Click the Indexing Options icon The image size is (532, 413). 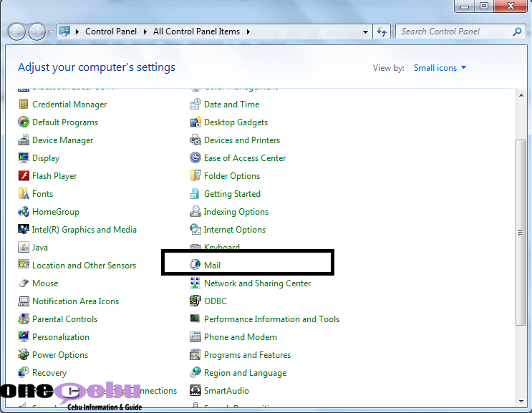coord(195,212)
